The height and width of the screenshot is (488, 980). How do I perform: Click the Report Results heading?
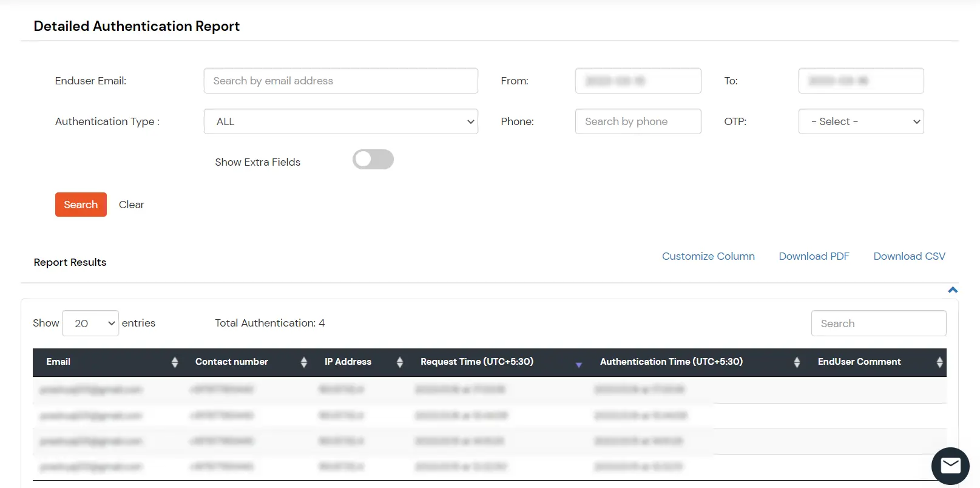click(70, 262)
